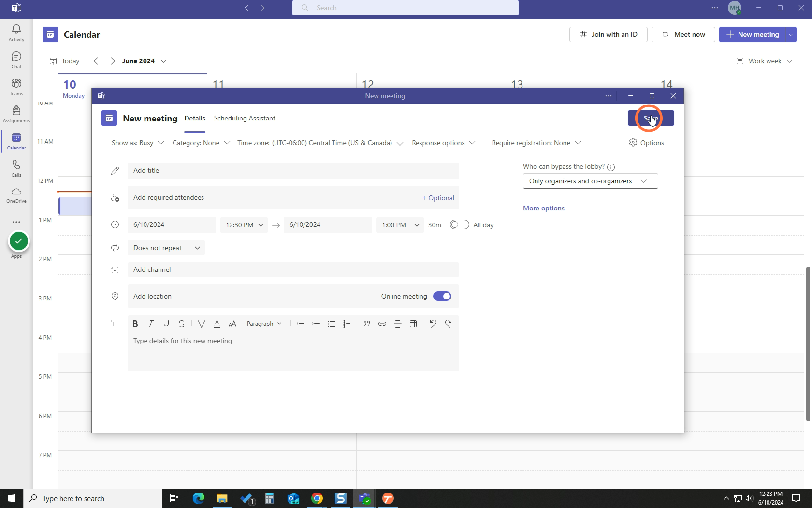Open the font color tool

click(x=217, y=324)
